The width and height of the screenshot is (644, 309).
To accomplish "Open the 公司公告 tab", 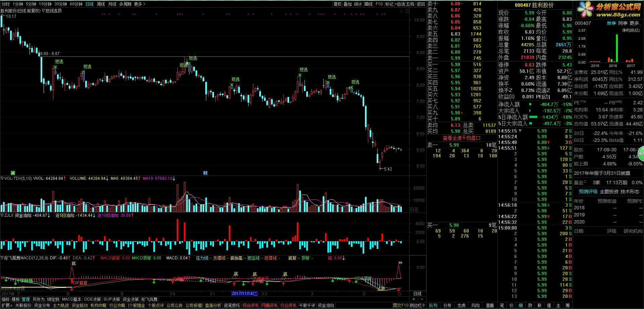I will click(174, 305).
